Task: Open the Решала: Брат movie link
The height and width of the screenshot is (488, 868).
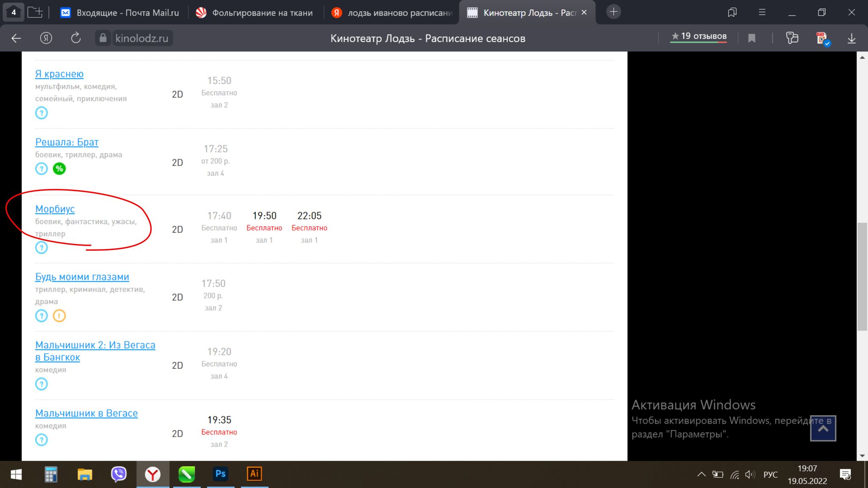Action: [x=67, y=142]
